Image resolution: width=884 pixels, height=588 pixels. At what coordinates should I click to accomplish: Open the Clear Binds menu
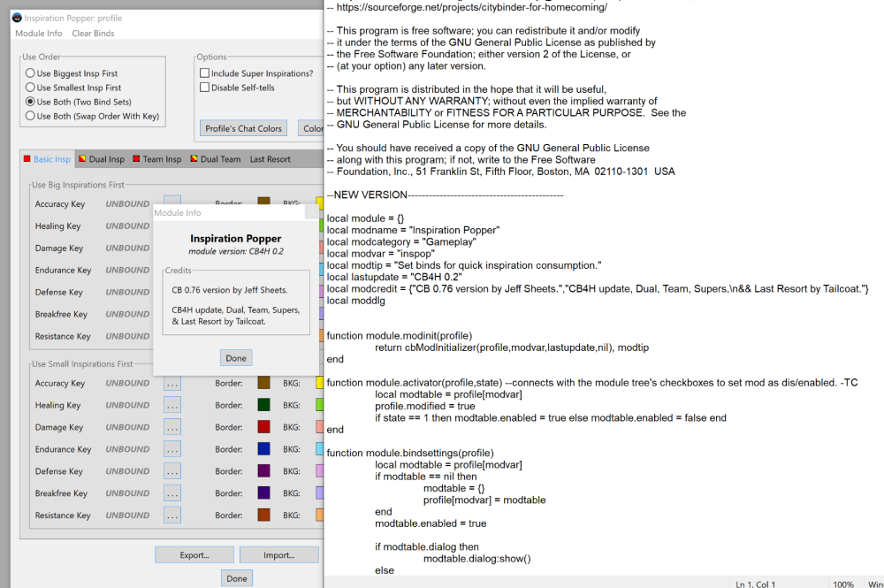[93, 34]
